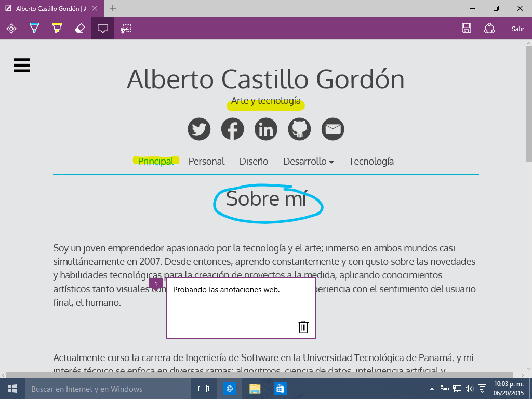Show hidden system tray icons
This screenshot has width=532, height=399.
pos(432,389)
